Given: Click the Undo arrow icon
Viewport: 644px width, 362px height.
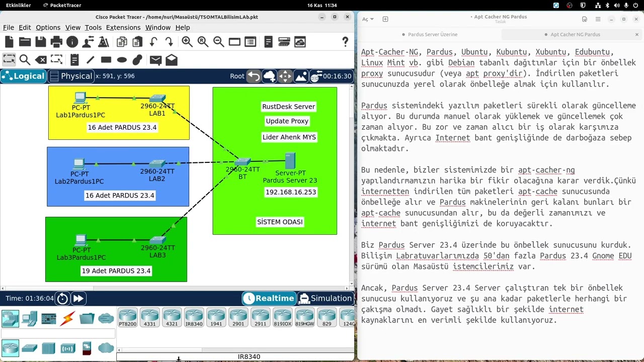Looking at the screenshot, I should (153, 42).
